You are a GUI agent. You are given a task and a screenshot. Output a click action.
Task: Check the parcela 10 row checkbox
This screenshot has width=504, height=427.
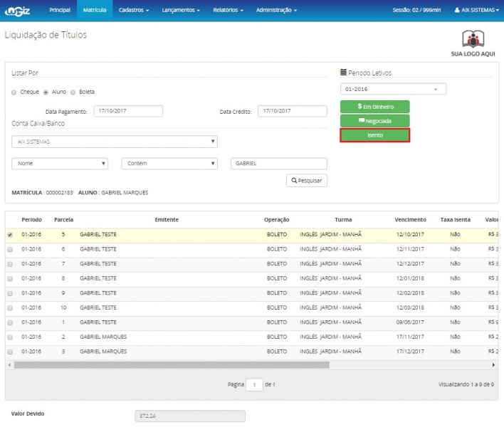tap(10, 307)
